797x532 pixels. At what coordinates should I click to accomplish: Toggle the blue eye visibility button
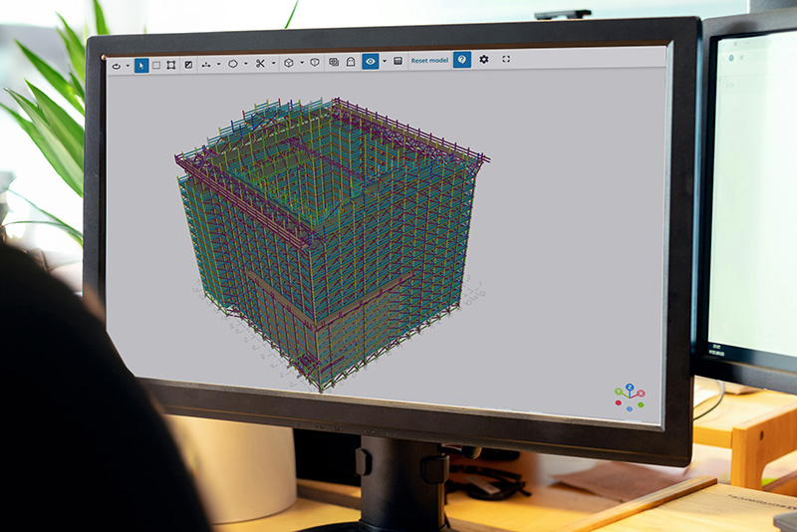coord(371,61)
